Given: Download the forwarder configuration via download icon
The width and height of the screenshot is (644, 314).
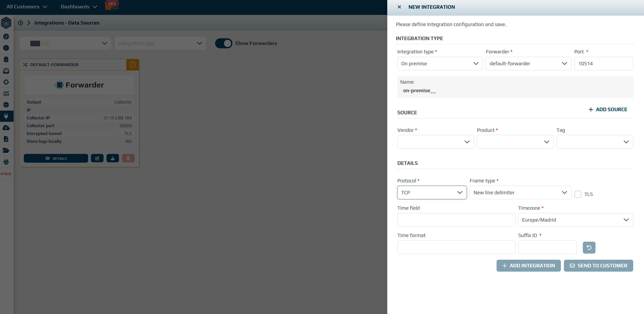Looking at the screenshot, I should [x=113, y=158].
